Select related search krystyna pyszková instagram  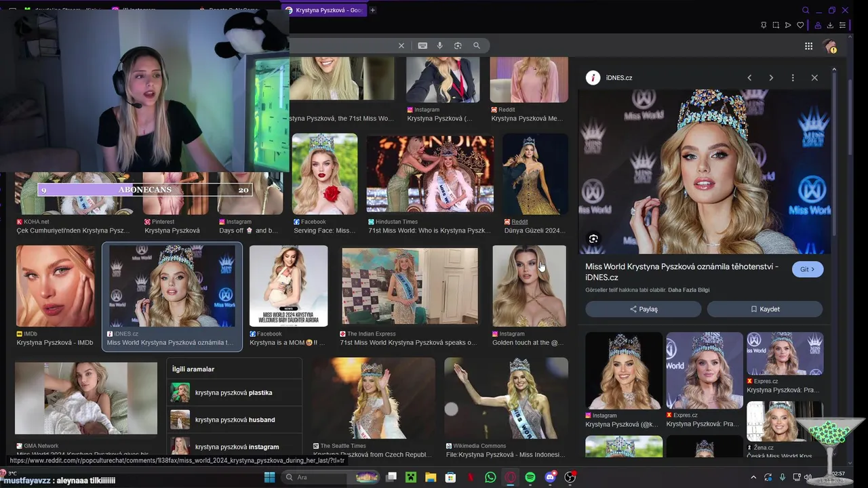coord(234,447)
